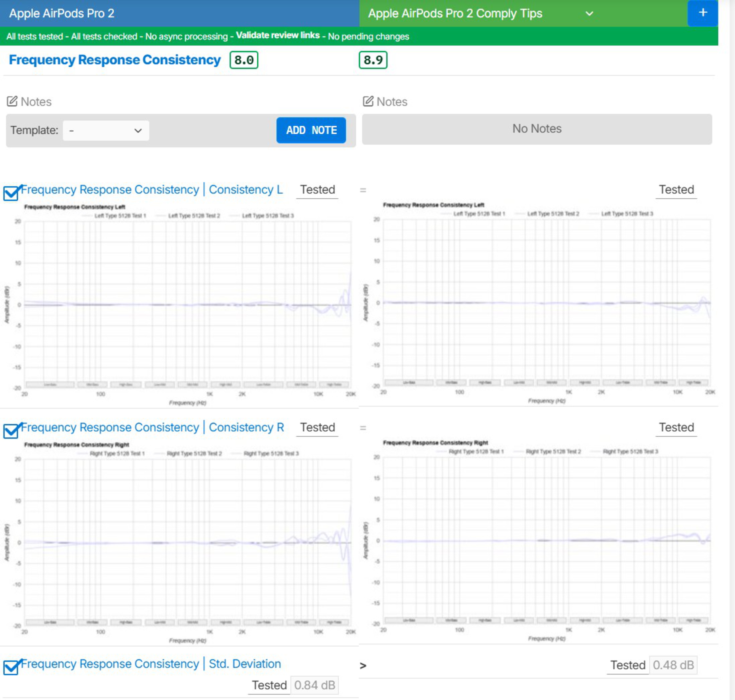Viewport: 735px width, 700px height.
Task: Open left Consistency L Tested status selector
Action: point(317,190)
